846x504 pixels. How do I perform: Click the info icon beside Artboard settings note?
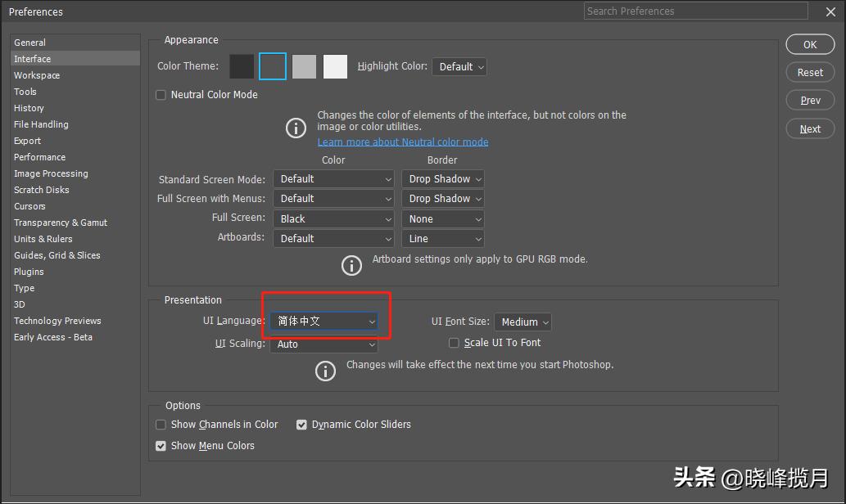point(351,265)
